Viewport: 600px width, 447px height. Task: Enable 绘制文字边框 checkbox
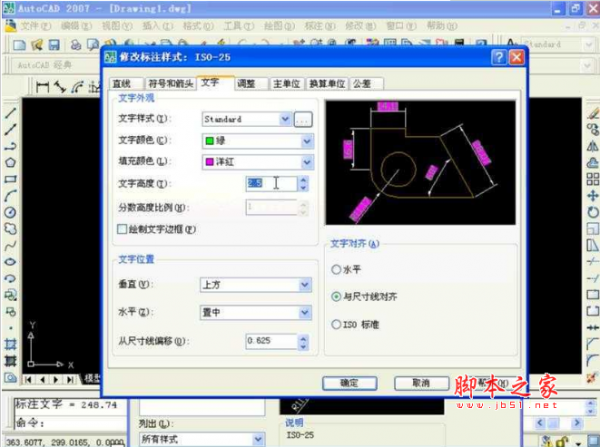pyautogui.click(x=122, y=229)
